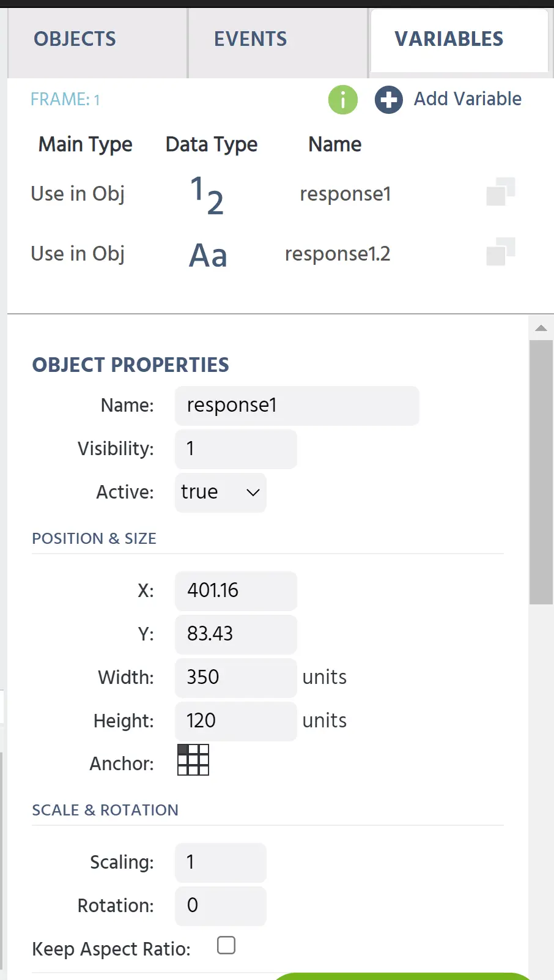
Task: Open the Active true dropdown
Action: point(220,492)
